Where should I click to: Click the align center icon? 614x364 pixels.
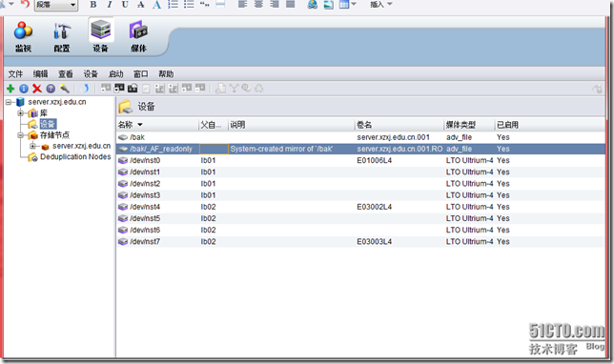click(x=258, y=5)
